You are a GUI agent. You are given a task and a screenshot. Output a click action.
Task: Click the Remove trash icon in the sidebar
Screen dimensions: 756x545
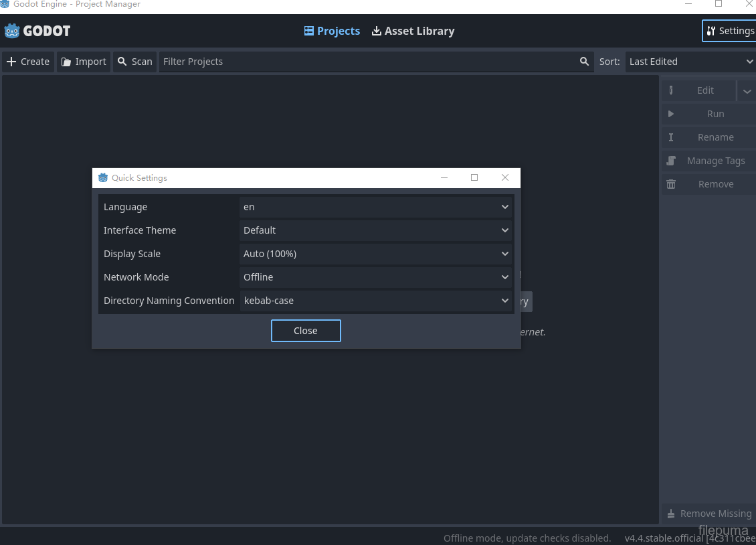[671, 184]
